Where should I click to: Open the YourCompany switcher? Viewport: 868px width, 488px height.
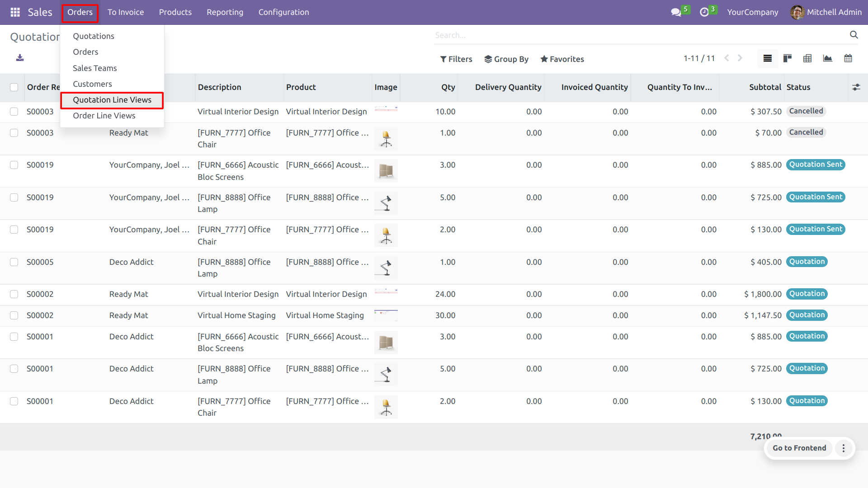click(x=753, y=12)
